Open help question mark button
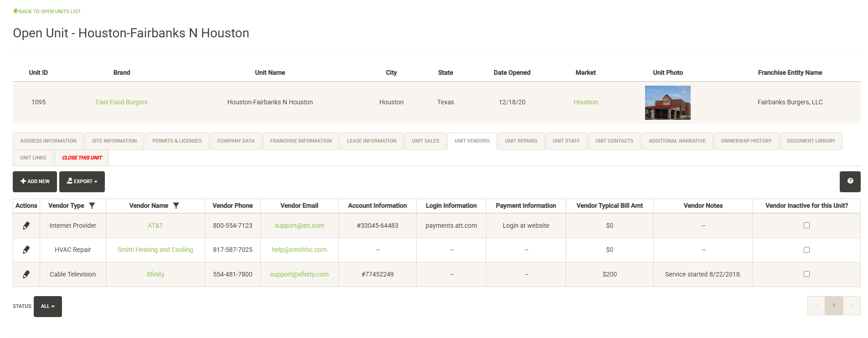 pos(850,181)
